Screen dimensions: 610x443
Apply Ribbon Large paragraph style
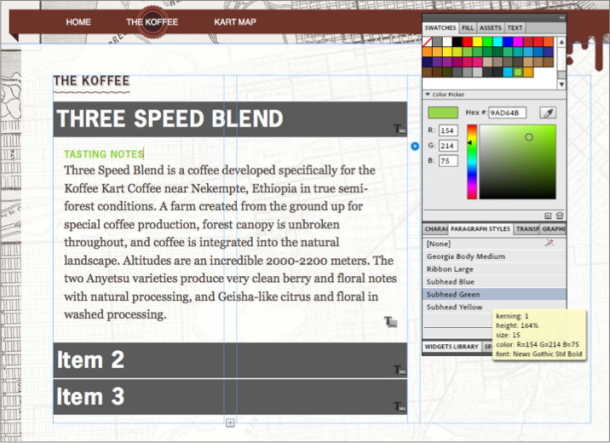(494, 269)
